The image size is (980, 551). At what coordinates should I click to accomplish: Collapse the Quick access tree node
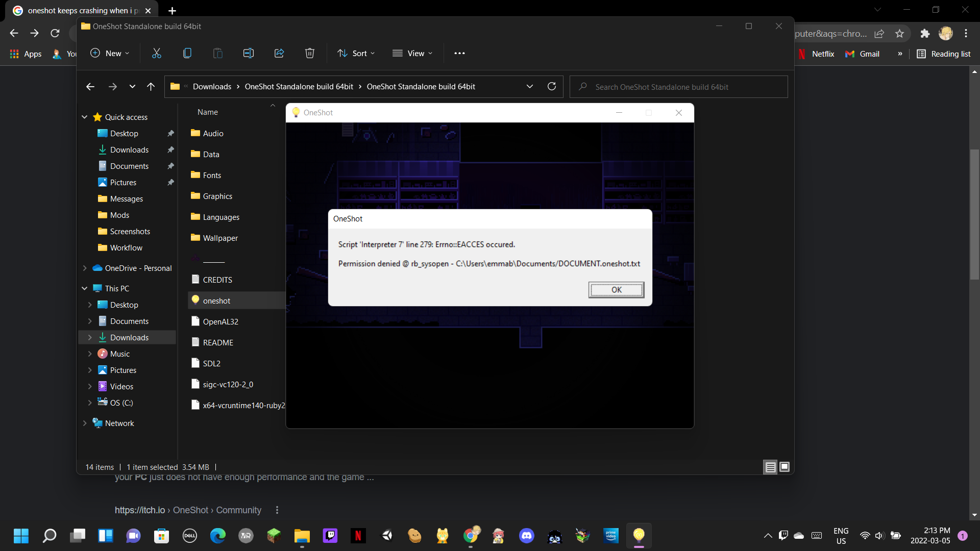[x=85, y=117]
